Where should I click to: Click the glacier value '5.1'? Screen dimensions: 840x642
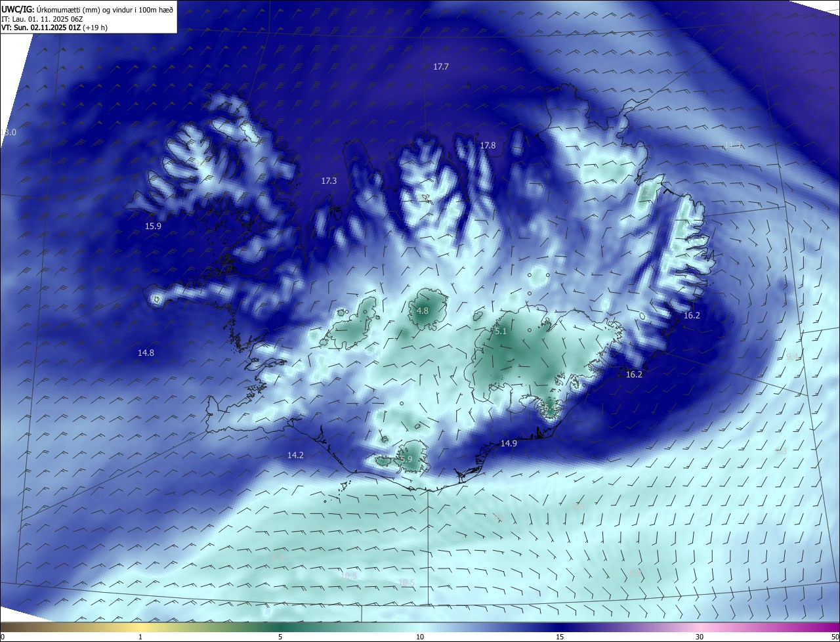pyautogui.click(x=501, y=332)
